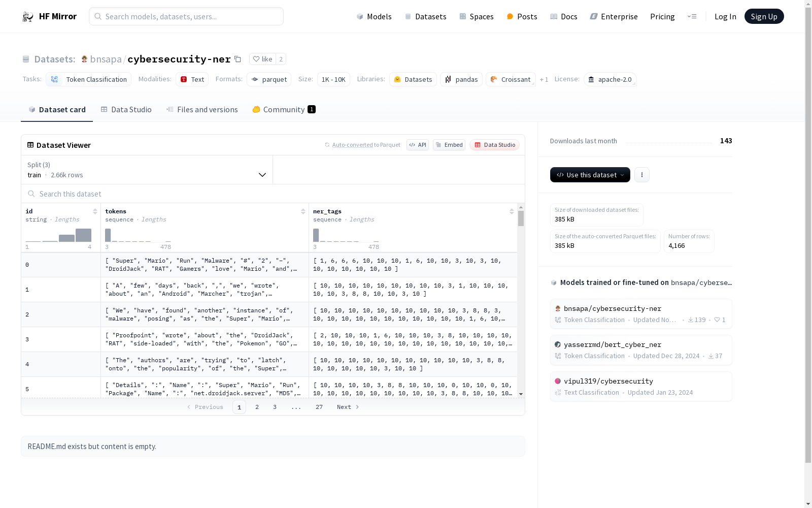Click Auto-converted to Parquet link
This screenshot has width=812, height=508.
pyautogui.click(x=362, y=145)
